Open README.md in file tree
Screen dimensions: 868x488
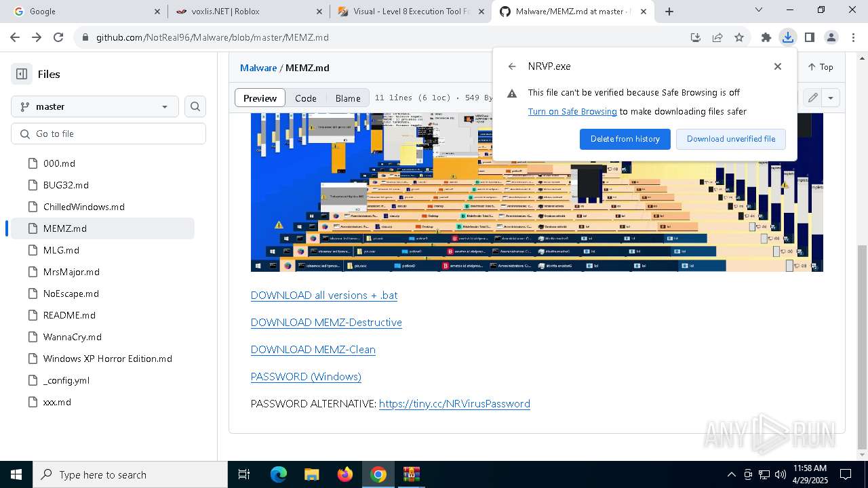point(100,315)
